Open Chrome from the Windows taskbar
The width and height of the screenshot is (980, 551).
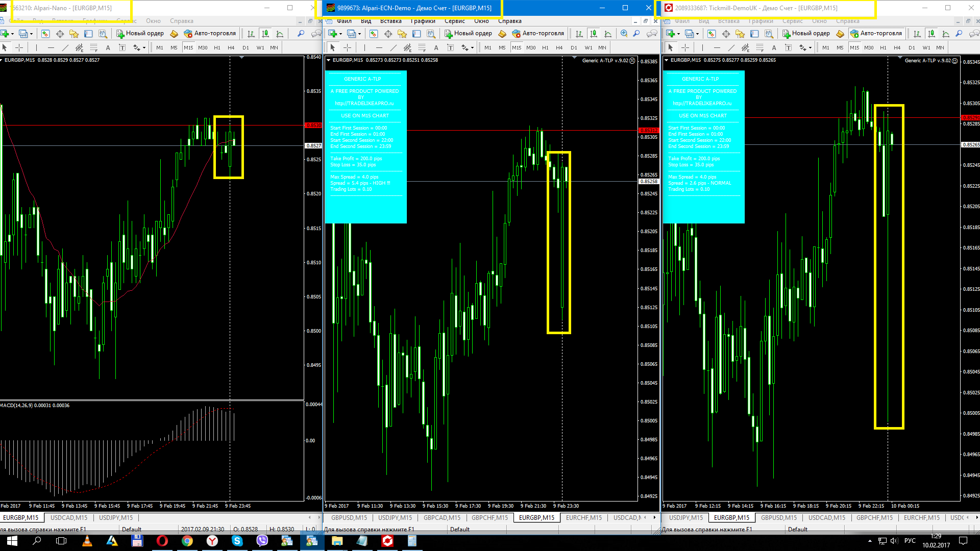point(187,541)
